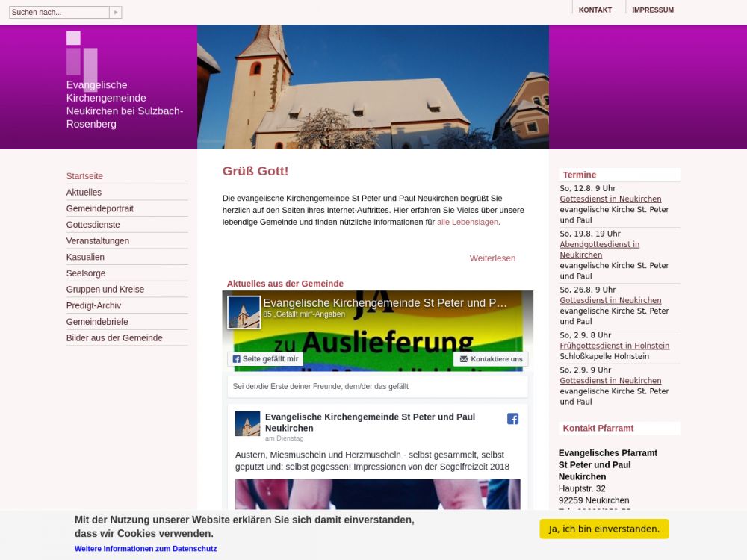The image size is (747, 560).
Task: Open Predigt-Archiv from the navigation
Action: tap(93, 305)
